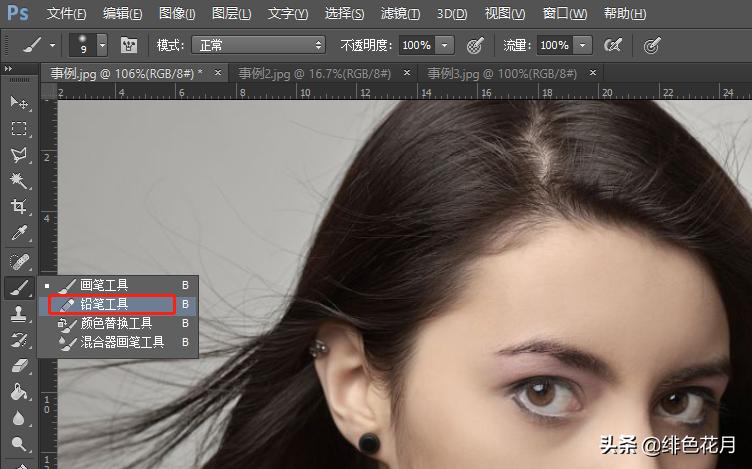Open the 编辑(E) menu
The height and width of the screenshot is (469, 752).
[122, 13]
